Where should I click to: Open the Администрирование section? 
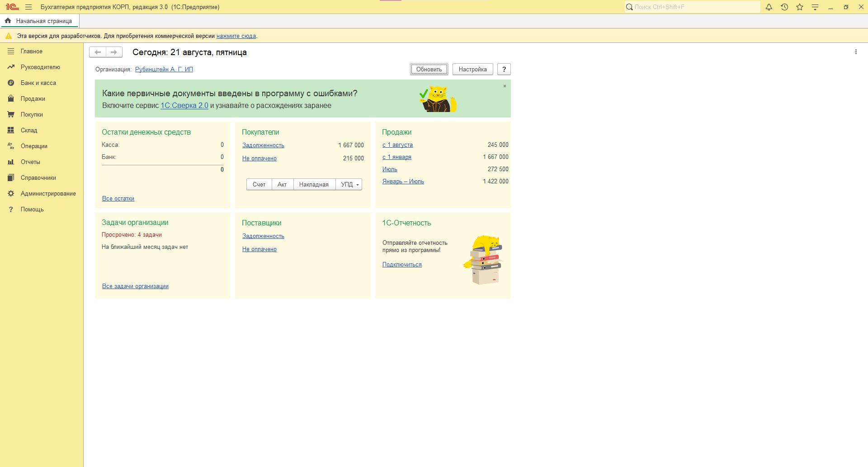tap(48, 194)
